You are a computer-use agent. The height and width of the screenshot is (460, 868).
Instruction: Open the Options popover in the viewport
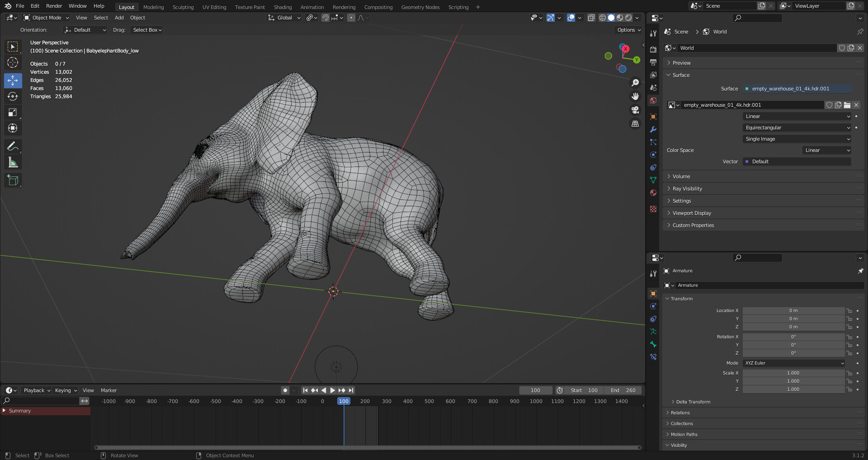coord(628,29)
